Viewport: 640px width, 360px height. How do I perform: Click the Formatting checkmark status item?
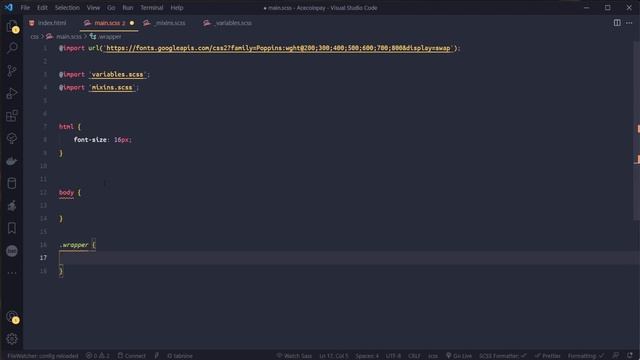pyautogui.click(x=586, y=356)
